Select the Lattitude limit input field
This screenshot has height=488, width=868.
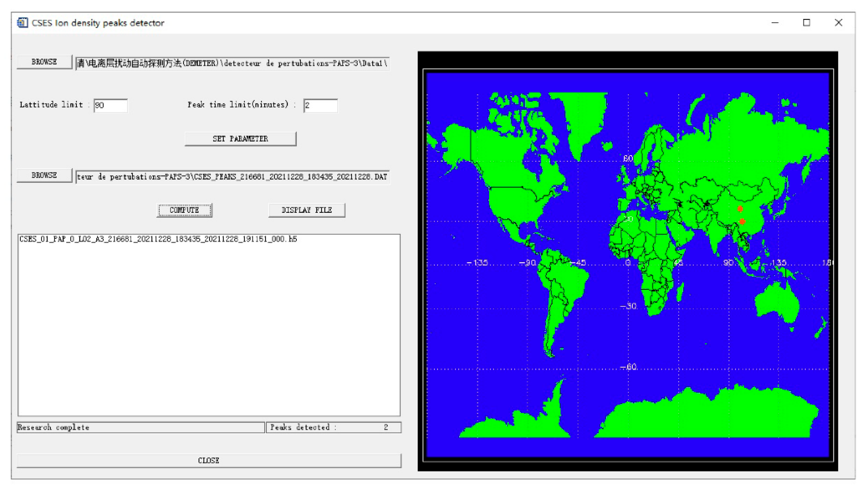click(111, 105)
